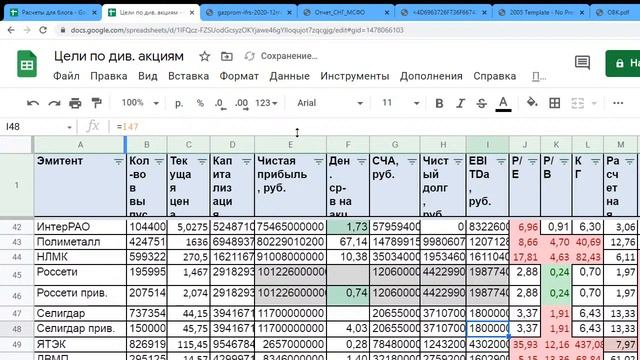640x360 pixels.
Task: Open the number format 123 dropdown
Action: (266, 103)
